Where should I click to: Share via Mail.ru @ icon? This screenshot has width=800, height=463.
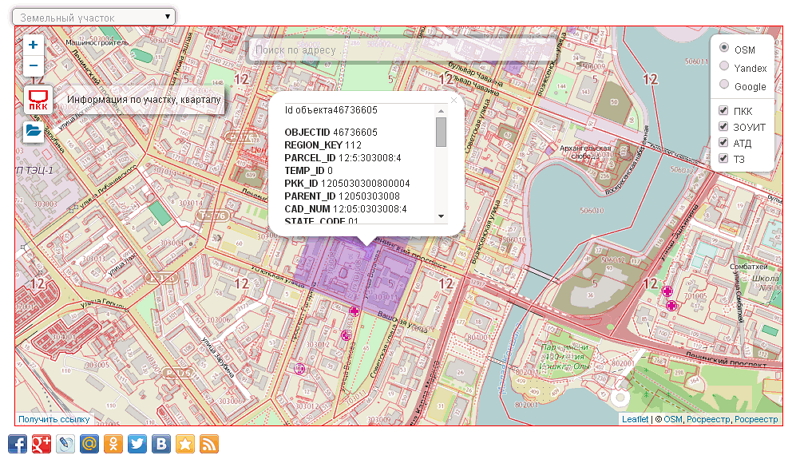tap(89, 444)
